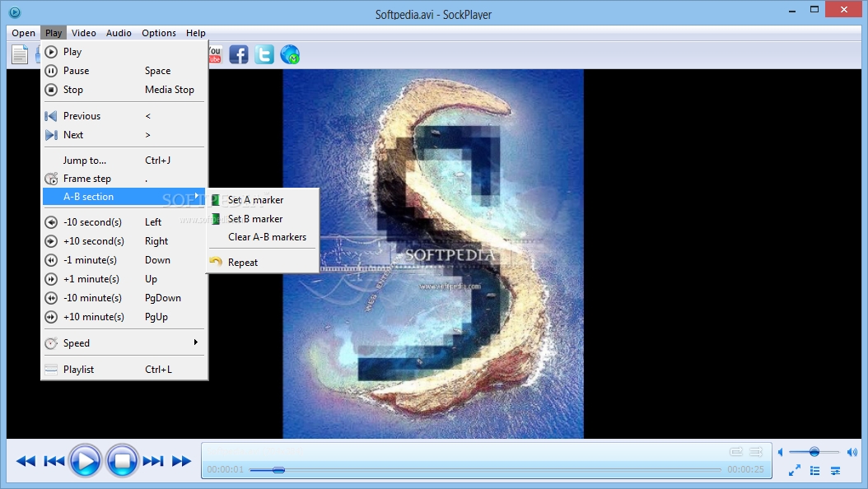This screenshot has width=868, height=489.
Task: Adjust the volume slider handle
Action: [814, 452]
